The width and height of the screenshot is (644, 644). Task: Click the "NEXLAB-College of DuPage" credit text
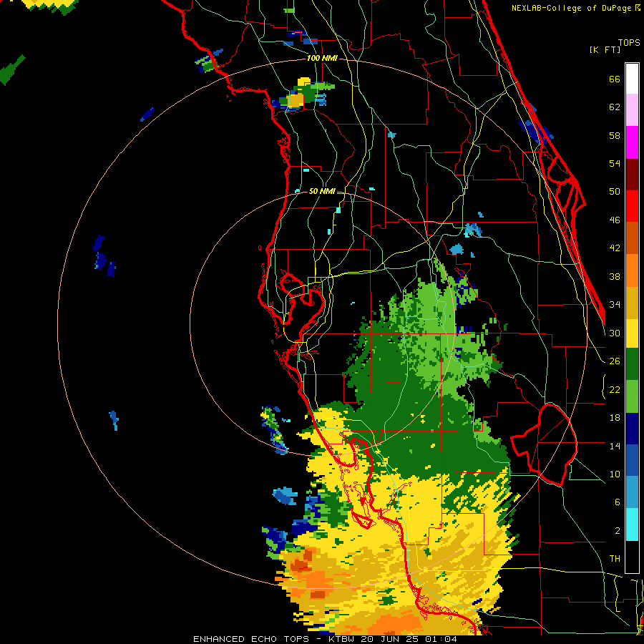[572, 8]
